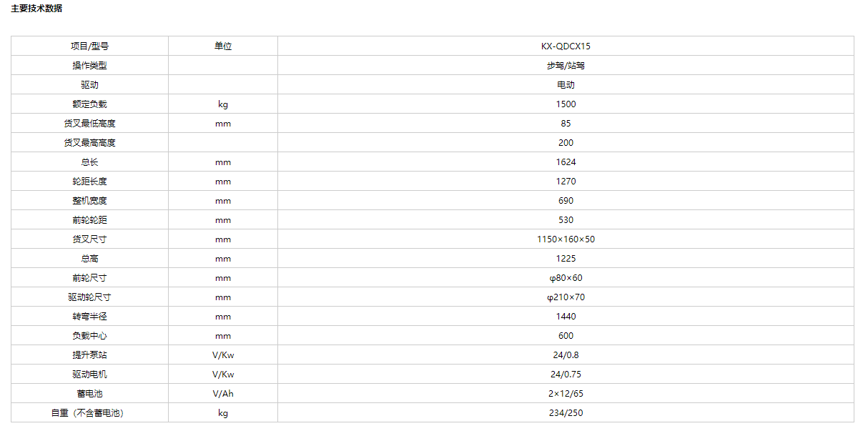
Task: Click the 提升泵站 V/Kw unit cell
Action: point(223,355)
